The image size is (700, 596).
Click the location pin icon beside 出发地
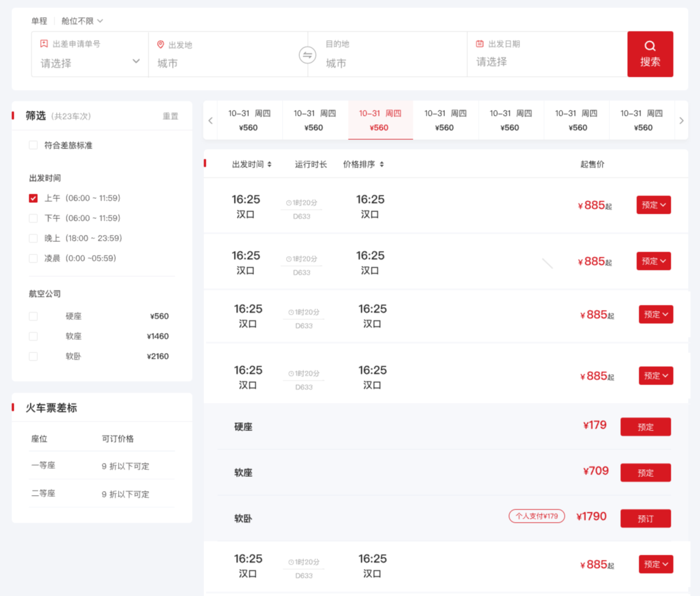[161, 45]
